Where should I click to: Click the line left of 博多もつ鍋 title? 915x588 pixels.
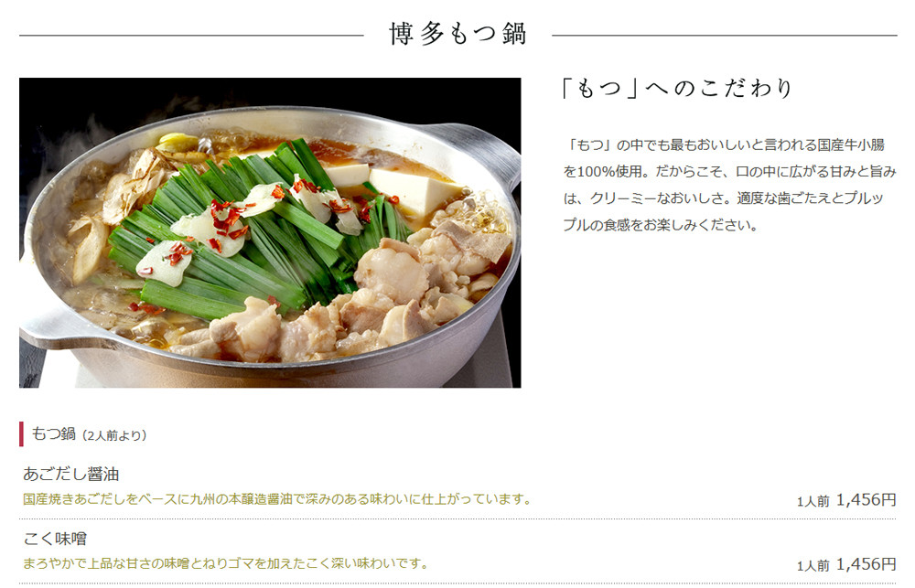click(x=191, y=36)
